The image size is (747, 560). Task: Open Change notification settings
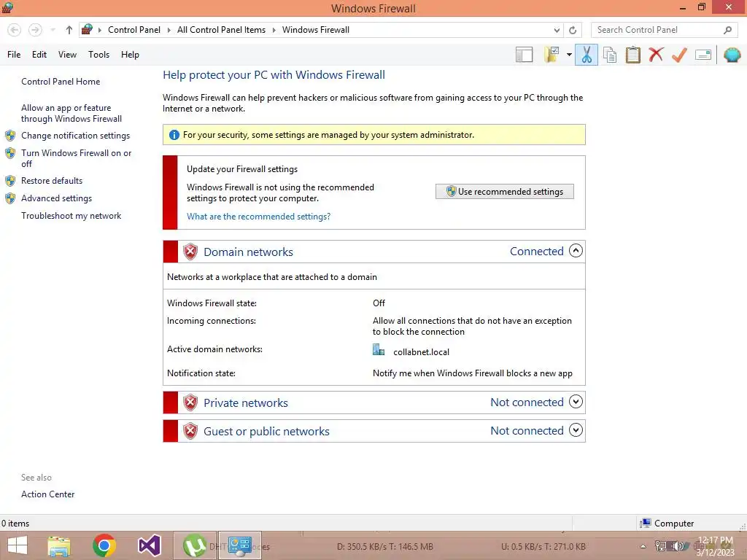(x=75, y=136)
